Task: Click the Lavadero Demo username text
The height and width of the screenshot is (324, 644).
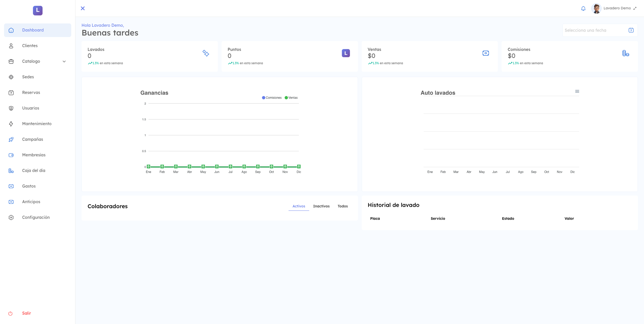Action: tap(617, 8)
